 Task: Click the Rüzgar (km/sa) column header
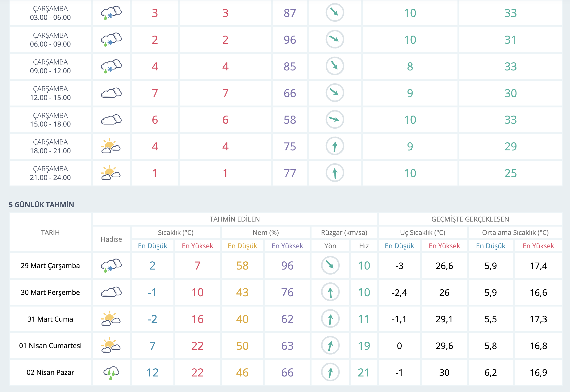coord(344,232)
